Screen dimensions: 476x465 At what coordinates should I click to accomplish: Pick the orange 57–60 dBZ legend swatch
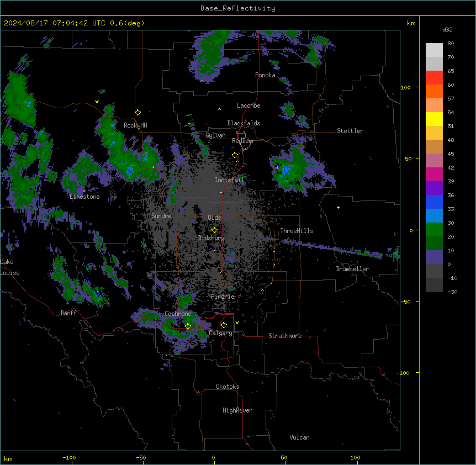434,91
